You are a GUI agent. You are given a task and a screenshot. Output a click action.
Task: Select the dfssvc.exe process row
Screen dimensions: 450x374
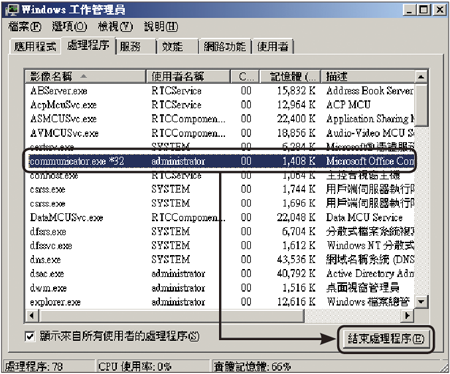click(x=220, y=245)
